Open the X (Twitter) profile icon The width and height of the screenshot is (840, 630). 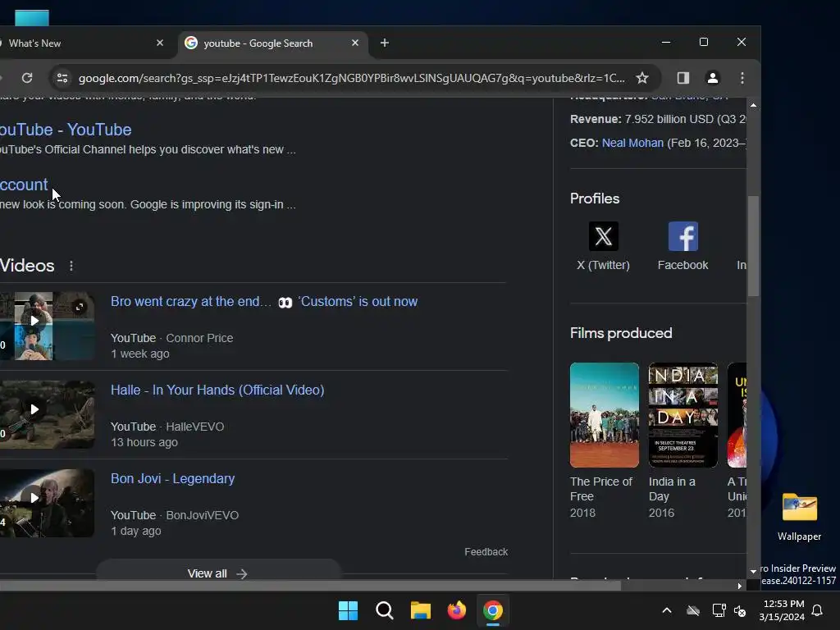[x=603, y=236]
